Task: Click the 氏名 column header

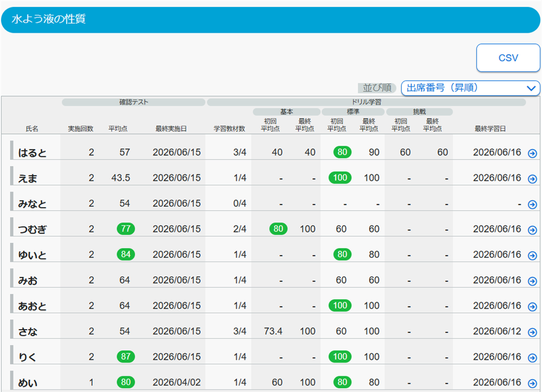Action: [x=32, y=129]
